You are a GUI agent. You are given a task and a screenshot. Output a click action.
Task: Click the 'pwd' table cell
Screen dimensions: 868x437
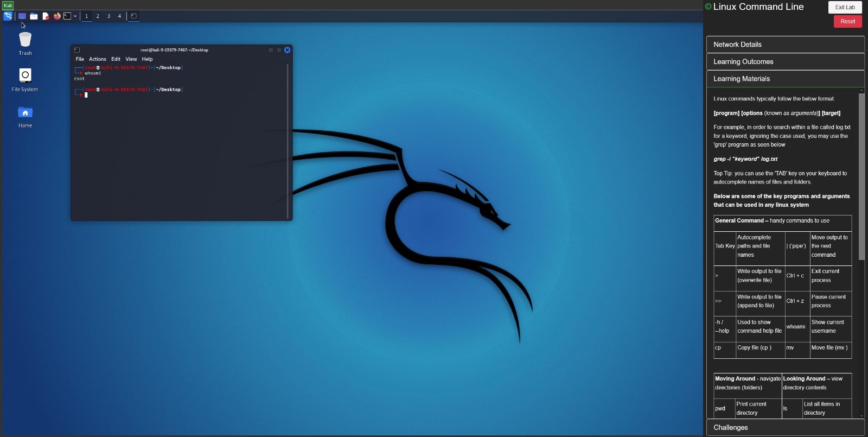pos(724,408)
